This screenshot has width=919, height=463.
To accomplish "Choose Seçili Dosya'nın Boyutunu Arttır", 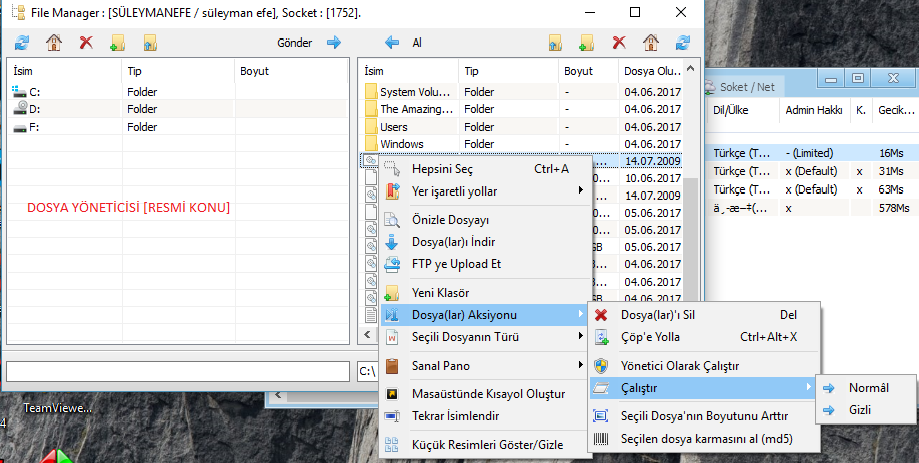I will [703, 416].
